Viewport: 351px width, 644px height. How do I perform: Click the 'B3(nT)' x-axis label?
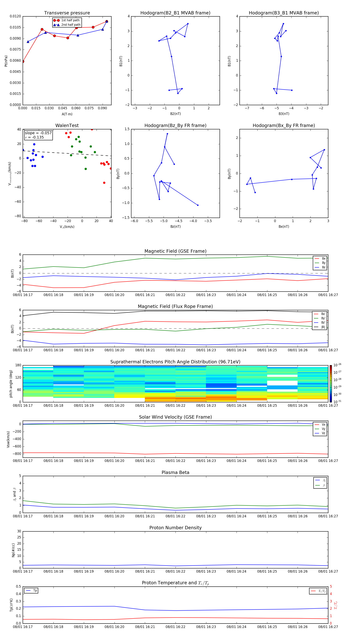pyautogui.click(x=284, y=114)
